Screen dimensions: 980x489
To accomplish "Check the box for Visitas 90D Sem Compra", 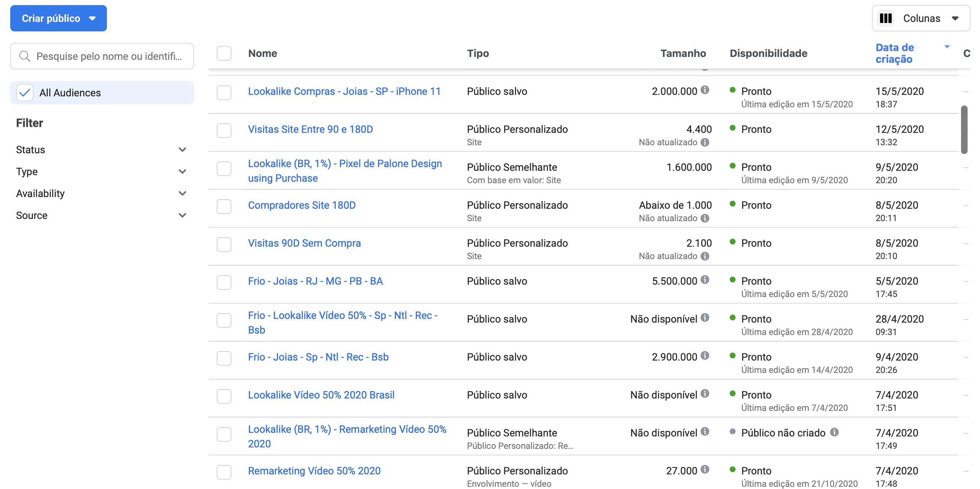I will pos(224,244).
